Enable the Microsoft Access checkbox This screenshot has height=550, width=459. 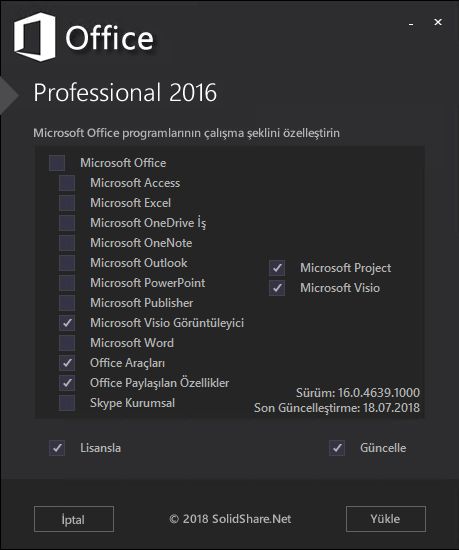point(67,183)
